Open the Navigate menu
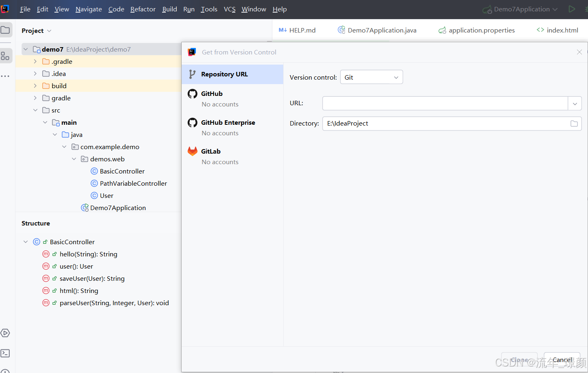The height and width of the screenshot is (373, 588). pyautogui.click(x=89, y=9)
